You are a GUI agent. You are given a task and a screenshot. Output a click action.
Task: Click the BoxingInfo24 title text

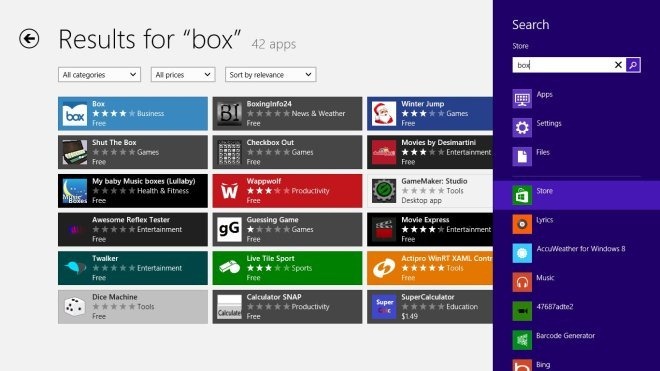pos(269,104)
